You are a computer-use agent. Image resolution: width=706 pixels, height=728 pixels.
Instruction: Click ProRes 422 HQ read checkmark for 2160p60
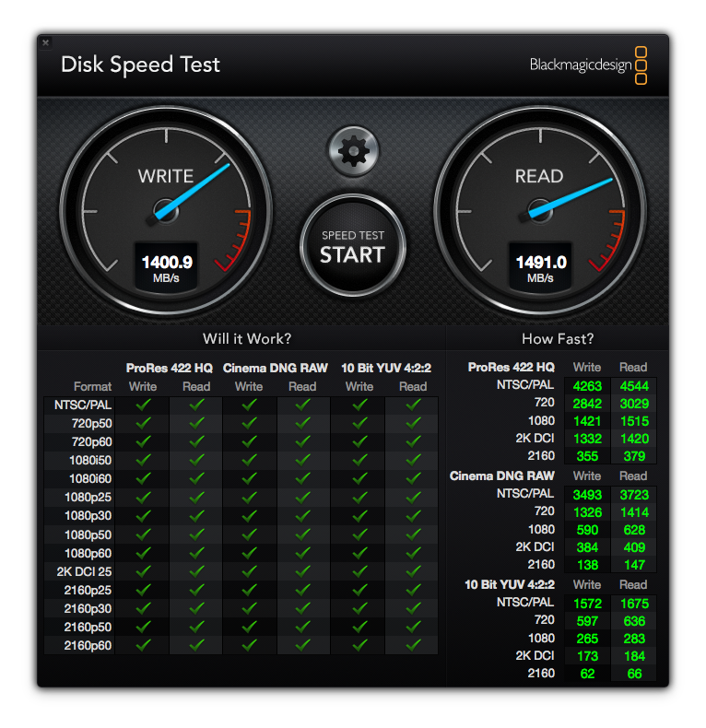coord(196,645)
